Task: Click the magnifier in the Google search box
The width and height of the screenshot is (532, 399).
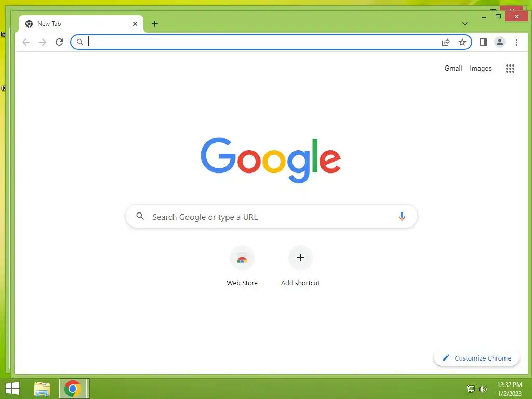Action: pos(140,216)
